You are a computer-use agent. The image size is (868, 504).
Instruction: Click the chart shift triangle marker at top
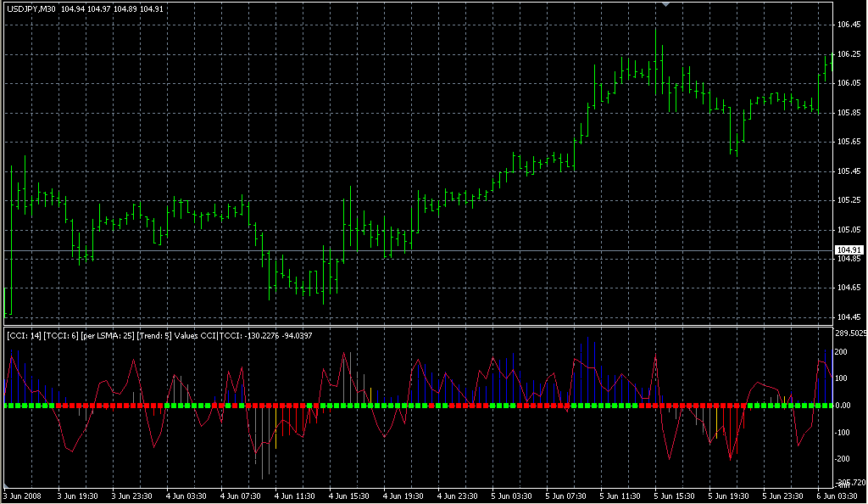(667, 5)
